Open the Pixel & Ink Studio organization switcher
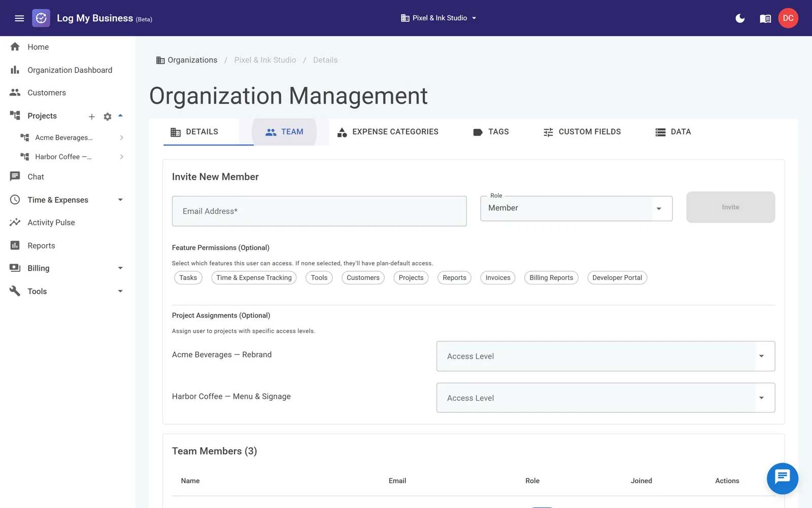 pyautogui.click(x=439, y=18)
